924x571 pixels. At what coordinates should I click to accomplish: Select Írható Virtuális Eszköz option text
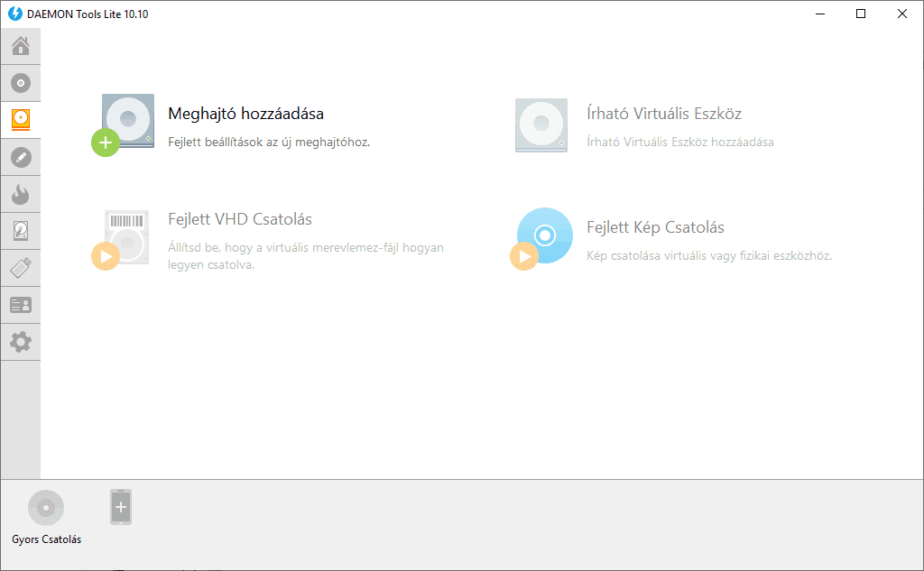664,114
